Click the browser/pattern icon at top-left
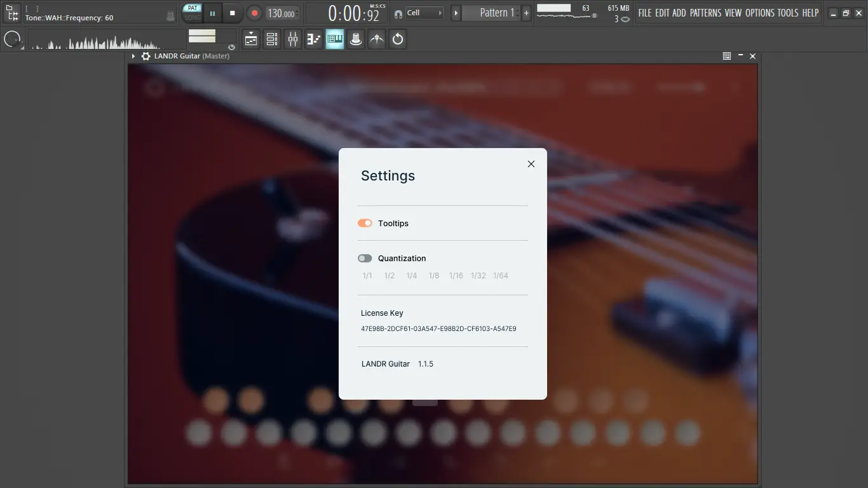Viewport: 868px width, 488px height. 12,13
